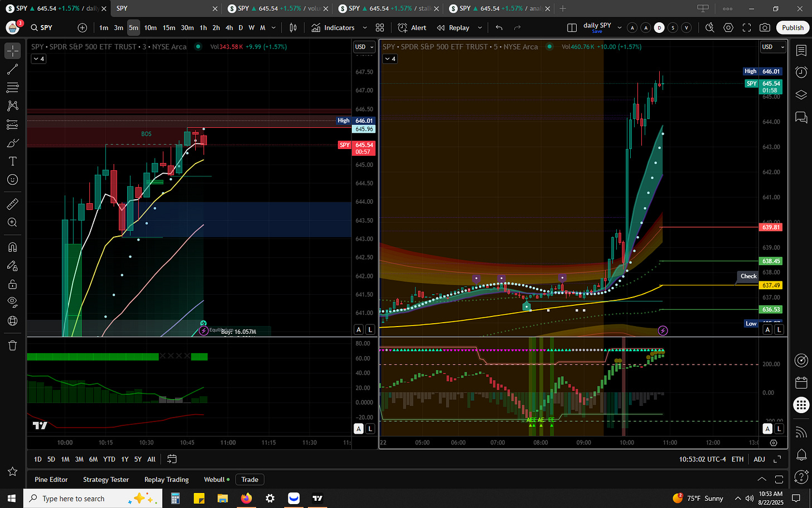Viewport: 812px width, 508px height.
Task: Click the Trade button in bottom panel
Action: click(250, 480)
